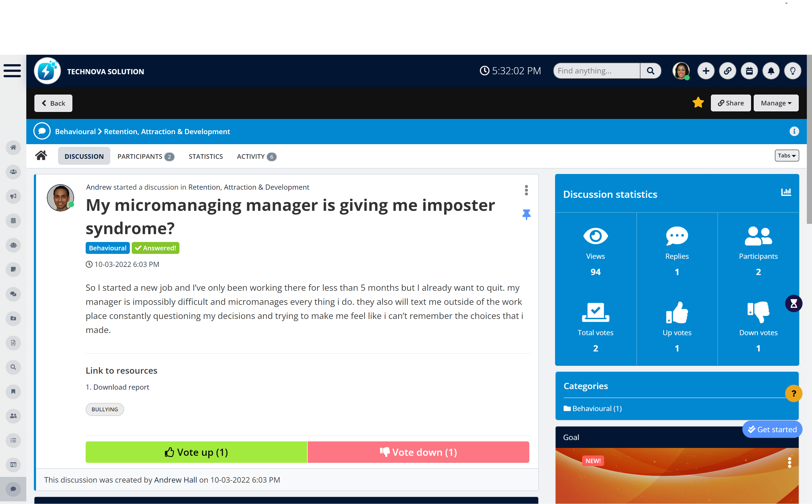Open the hamburger navigation menu

12,71
